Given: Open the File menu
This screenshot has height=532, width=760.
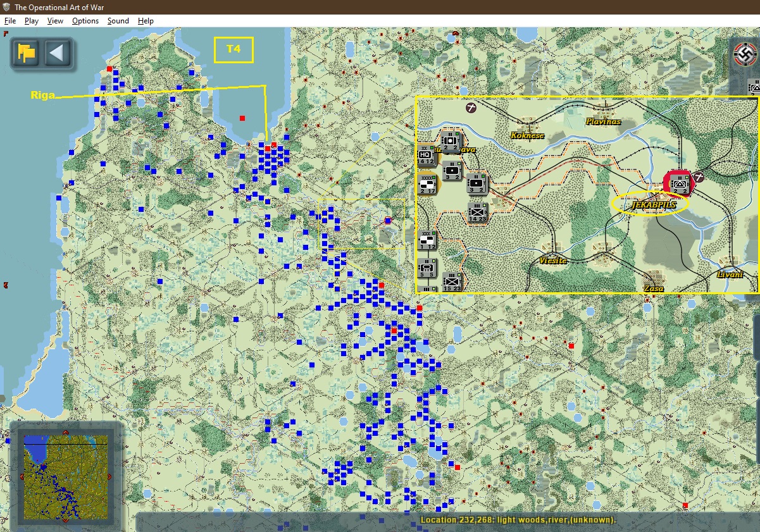Looking at the screenshot, I should [x=9, y=21].
